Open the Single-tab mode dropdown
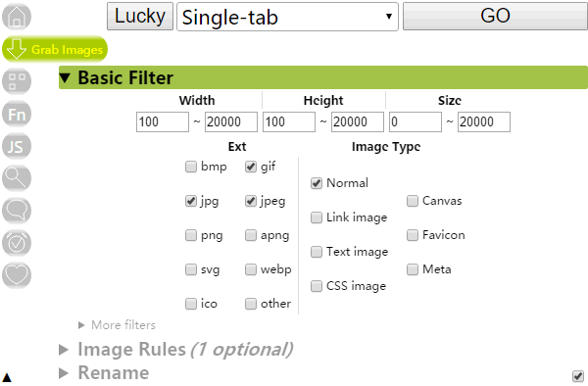 (x=287, y=17)
